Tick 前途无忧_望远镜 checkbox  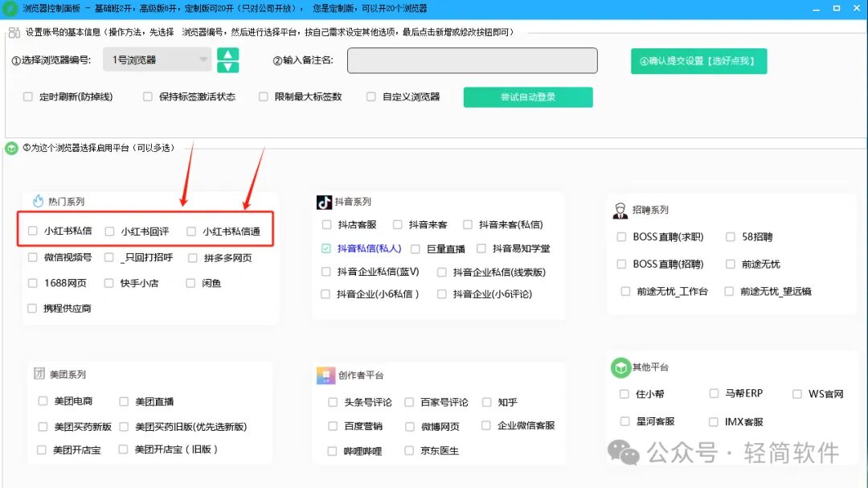[729, 291]
